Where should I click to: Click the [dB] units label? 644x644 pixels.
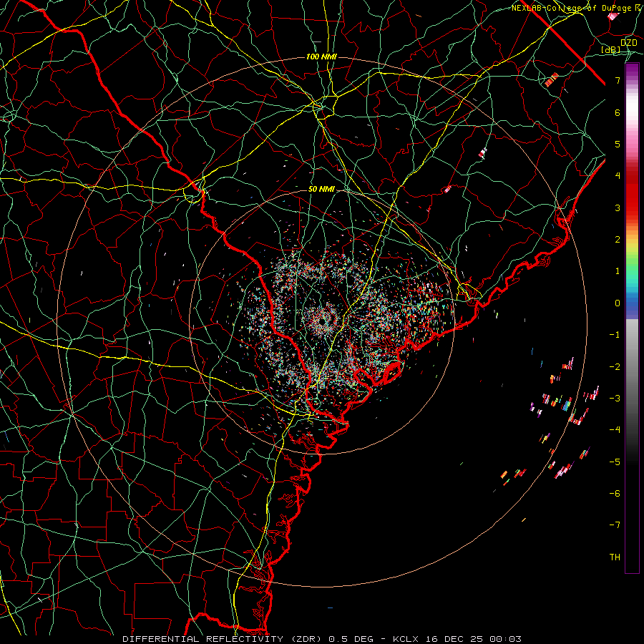611,49
